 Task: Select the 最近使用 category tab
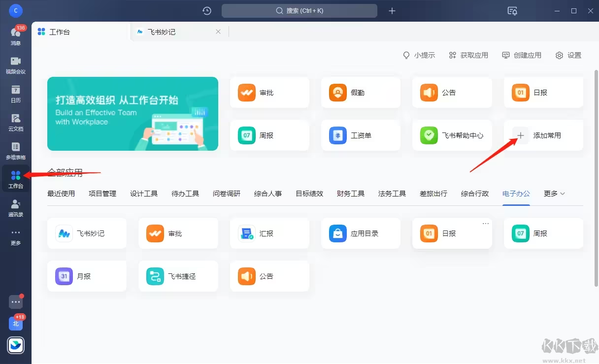click(x=61, y=194)
